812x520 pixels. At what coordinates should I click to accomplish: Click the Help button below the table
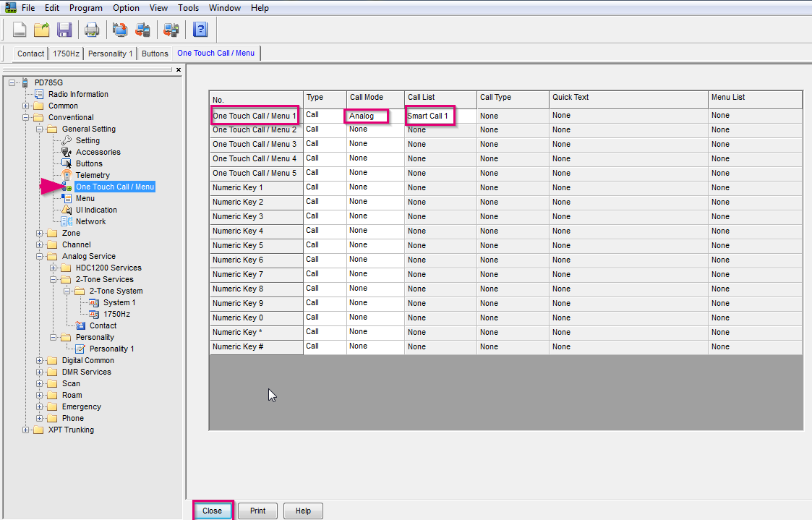pos(304,511)
